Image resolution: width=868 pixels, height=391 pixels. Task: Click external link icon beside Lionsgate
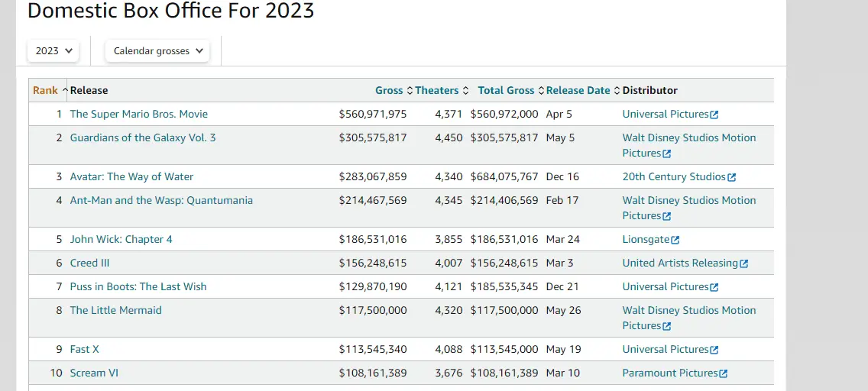point(675,240)
